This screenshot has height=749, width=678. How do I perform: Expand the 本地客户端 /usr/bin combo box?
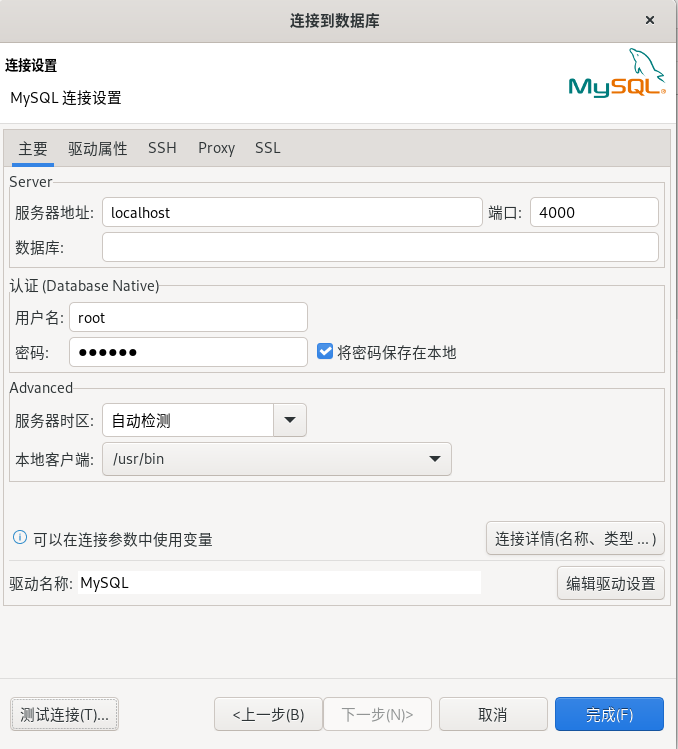coord(277,459)
